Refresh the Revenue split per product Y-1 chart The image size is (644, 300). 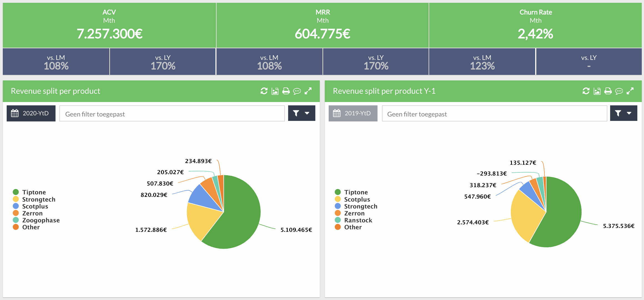[x=585, y=91]
